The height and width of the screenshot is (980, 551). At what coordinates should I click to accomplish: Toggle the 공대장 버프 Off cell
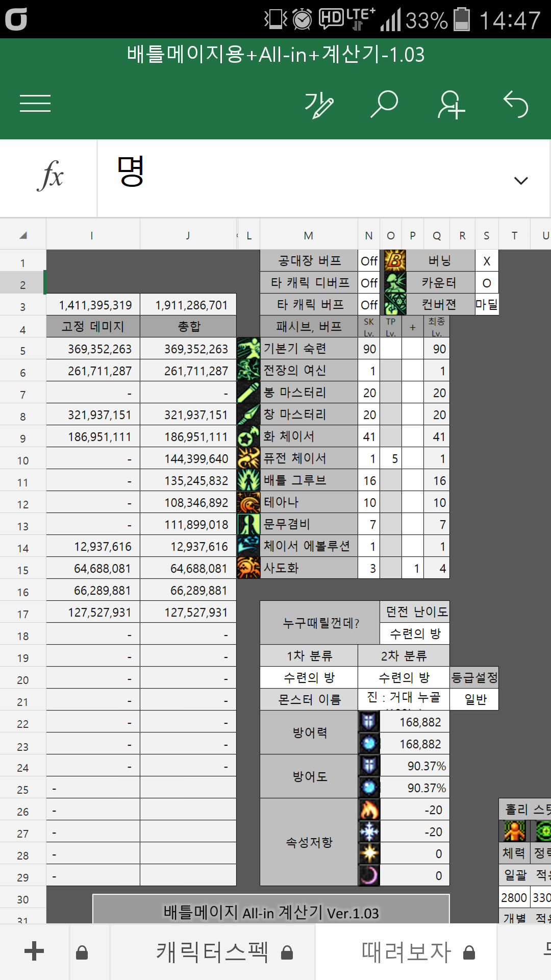click(369, 261)
